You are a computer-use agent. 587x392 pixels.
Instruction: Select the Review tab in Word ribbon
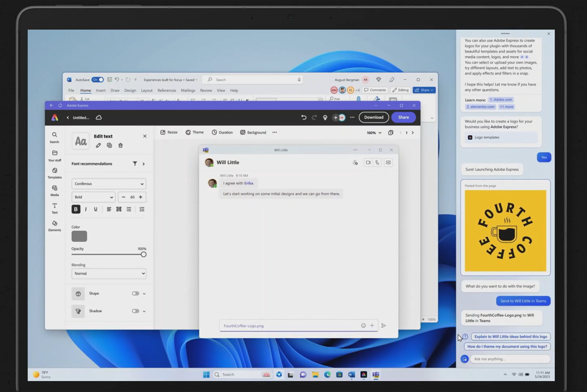(206, 90)
